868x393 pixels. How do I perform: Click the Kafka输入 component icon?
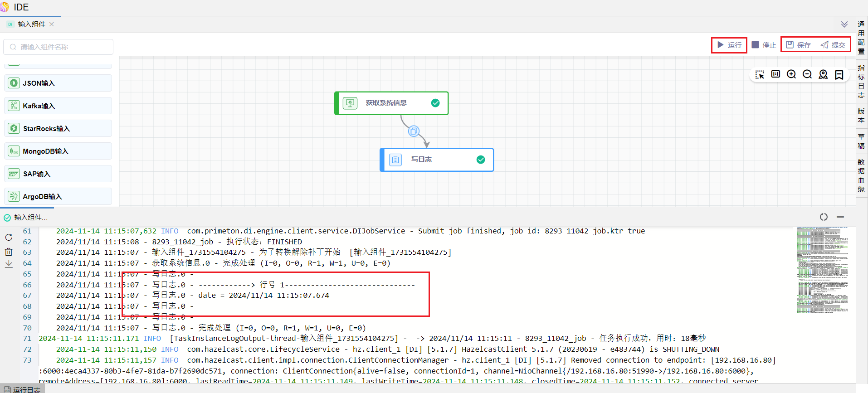point(14,106)
